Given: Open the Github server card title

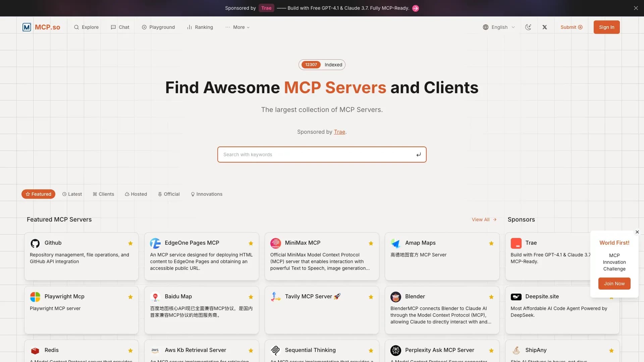Looking at the screenshot, I should pyautogui.click(x=53, y=243).
